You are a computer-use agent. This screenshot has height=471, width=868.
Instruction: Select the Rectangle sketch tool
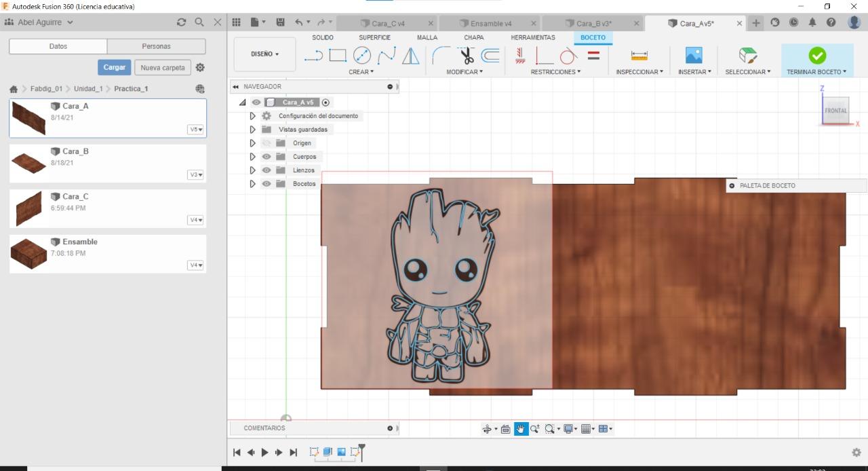[338, 56]
